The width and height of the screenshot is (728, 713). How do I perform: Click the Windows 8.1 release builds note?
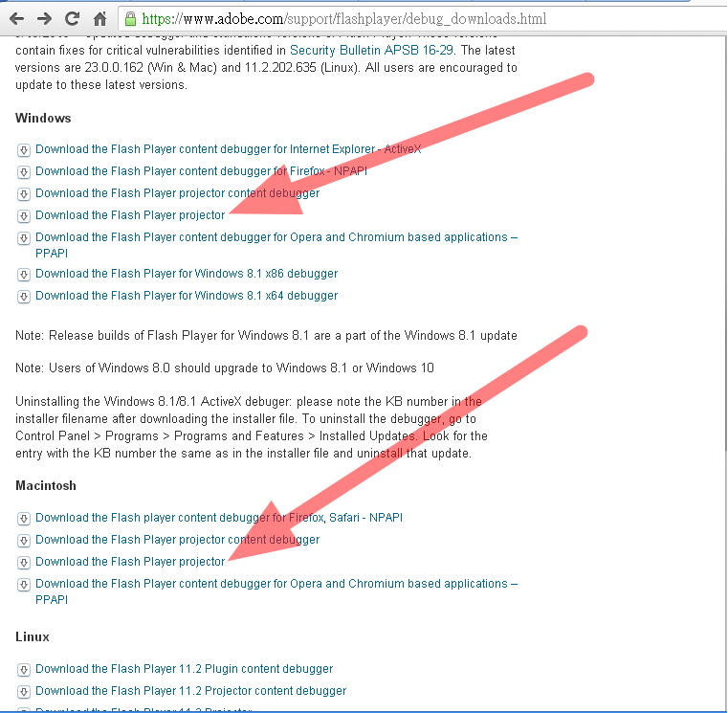pyautogui.click(x=266, y=336)
